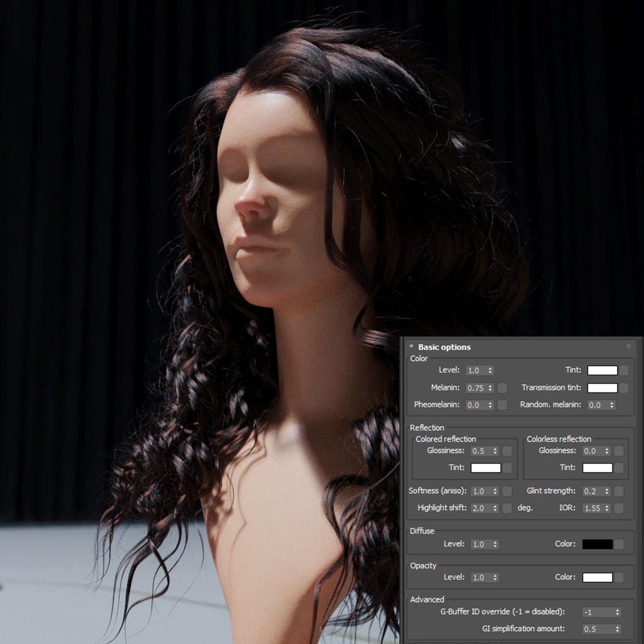Open the Opacity Color swatch

tap(597, 577)
